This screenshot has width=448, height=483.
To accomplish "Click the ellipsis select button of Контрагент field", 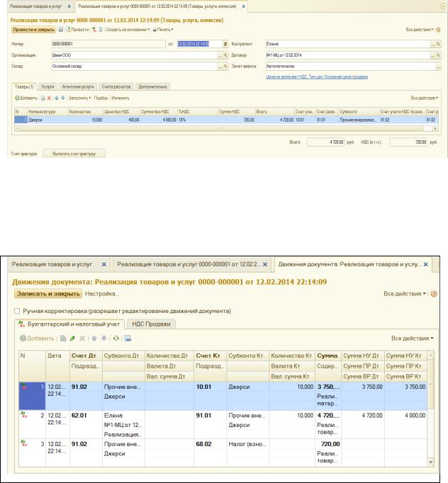I will (433, 44).
